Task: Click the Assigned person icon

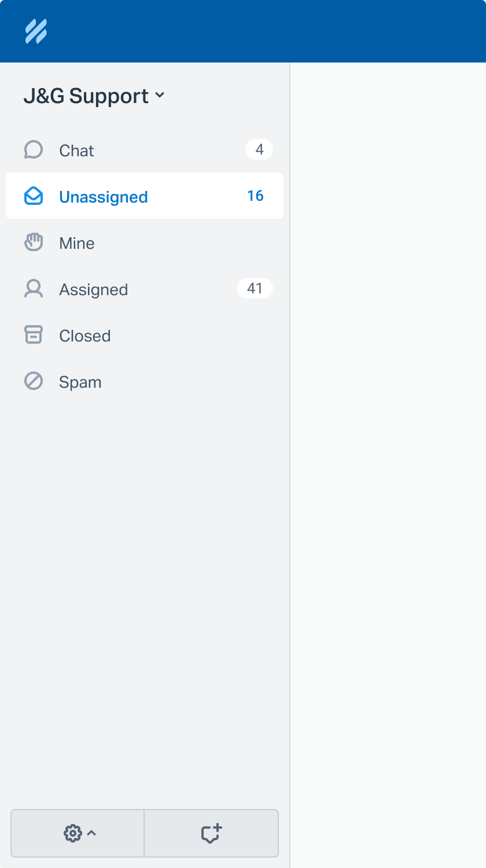Action: pyautogui.click(x=34, y=288)
